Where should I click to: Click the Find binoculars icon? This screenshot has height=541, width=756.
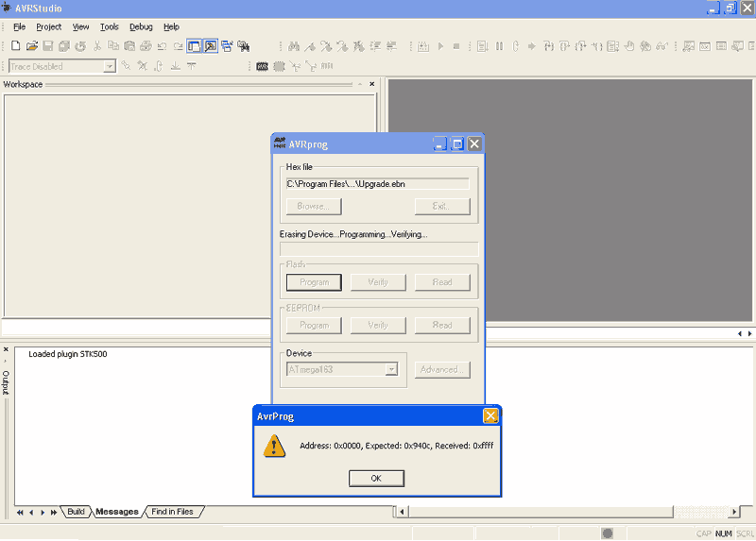pyautogui.click(x=294, y=45)
